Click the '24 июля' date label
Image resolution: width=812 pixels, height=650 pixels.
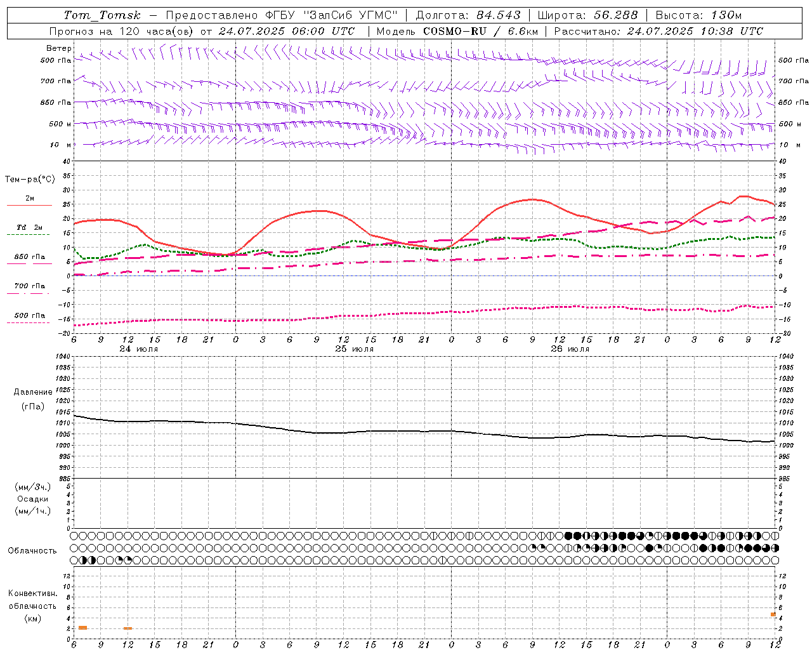139,349
